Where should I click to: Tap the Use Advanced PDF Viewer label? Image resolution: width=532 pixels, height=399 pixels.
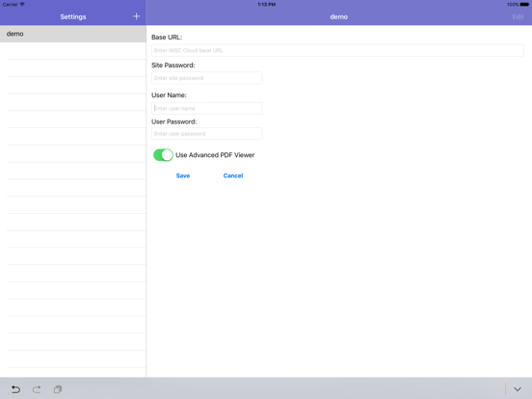pos(215,155)
